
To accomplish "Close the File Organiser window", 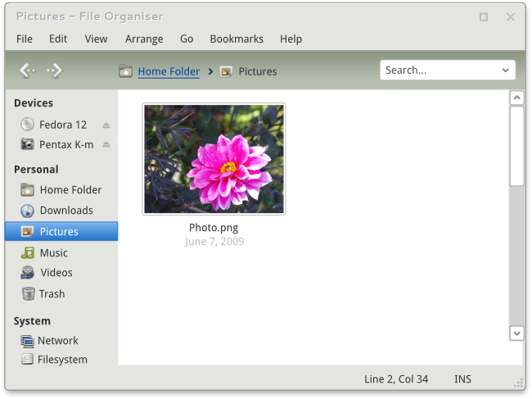I will pos(510,17).
